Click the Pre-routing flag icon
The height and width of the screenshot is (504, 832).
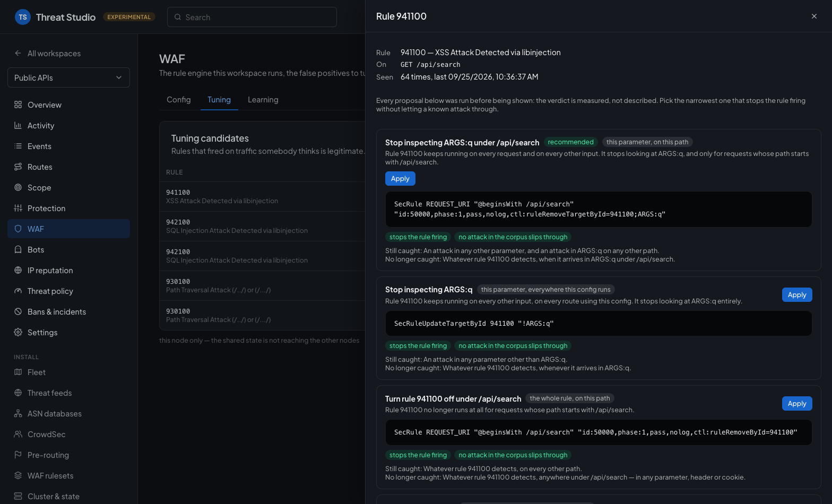point(18,455)
